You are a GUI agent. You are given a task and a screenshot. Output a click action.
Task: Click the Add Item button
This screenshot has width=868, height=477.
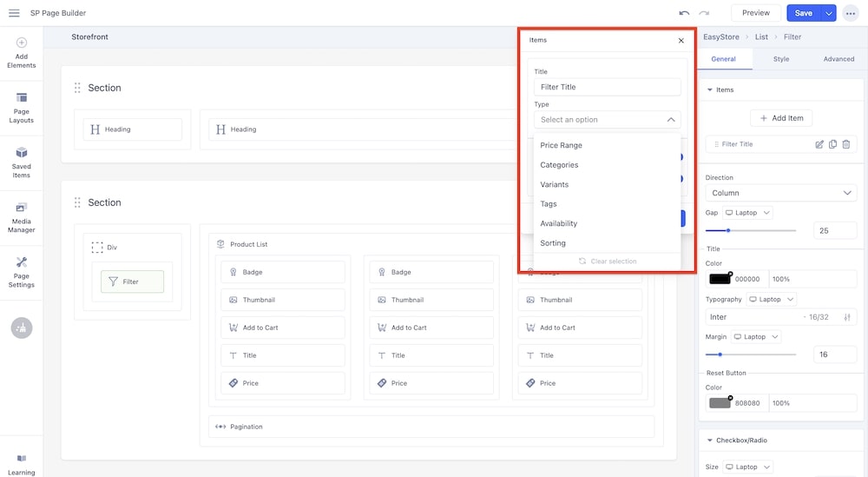pyautogui.click(x=781, y=118)
